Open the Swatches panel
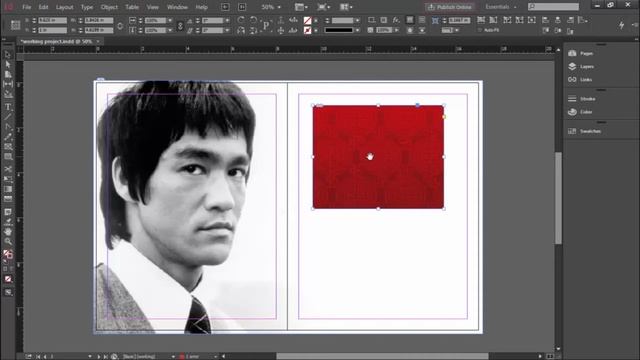This screenshot has height=360, width=640. point(584,131)
